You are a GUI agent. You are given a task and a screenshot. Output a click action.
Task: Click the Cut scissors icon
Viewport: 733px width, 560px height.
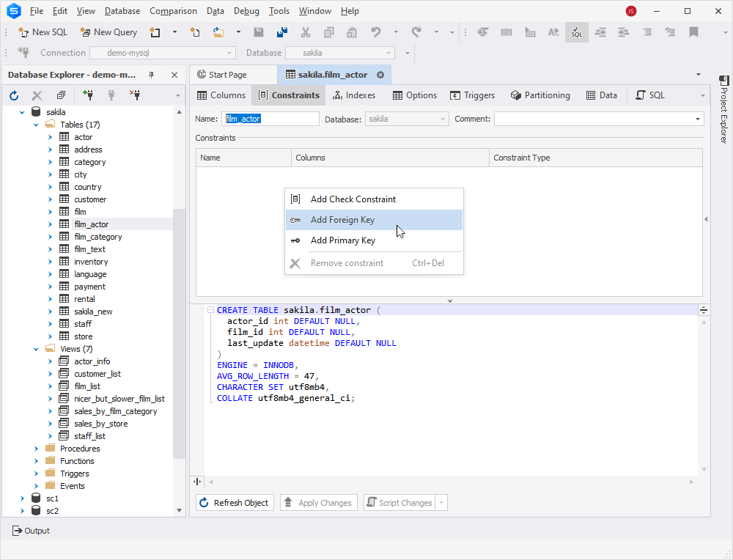(x=305, y=32)
